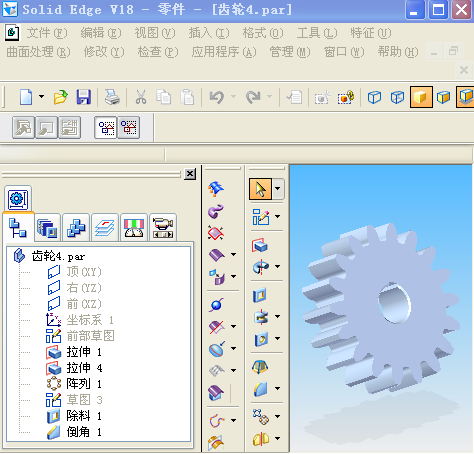Click the Cutout tool icon

(x=260, y=295)
